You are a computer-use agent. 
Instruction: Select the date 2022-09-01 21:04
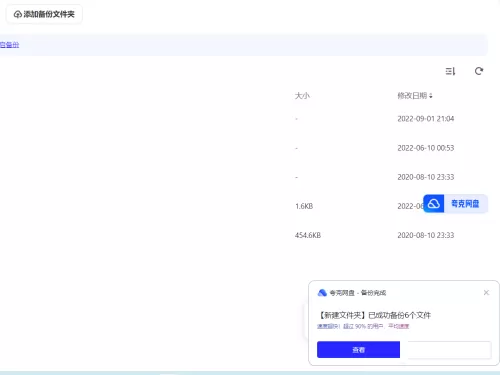point(426,119)
